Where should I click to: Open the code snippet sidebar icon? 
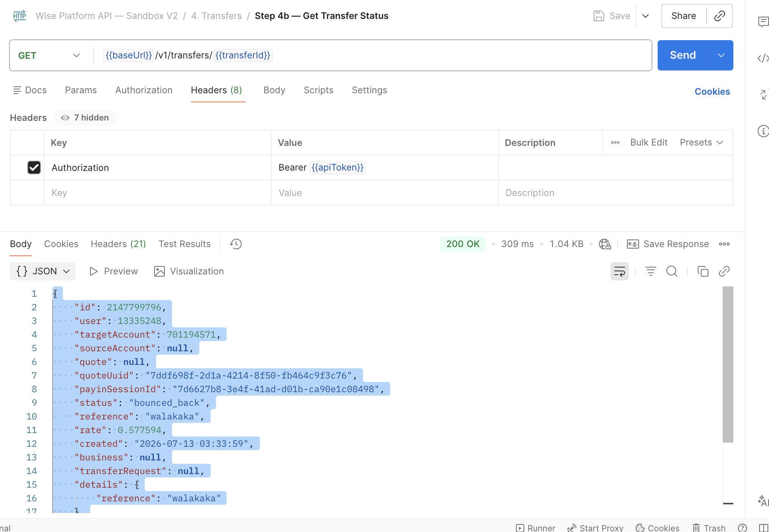[763, 58]
